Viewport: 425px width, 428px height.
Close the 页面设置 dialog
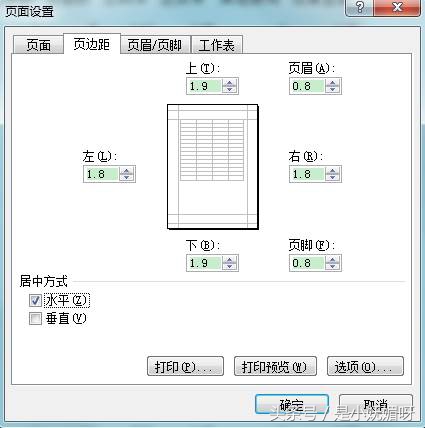tap(397, 7)
